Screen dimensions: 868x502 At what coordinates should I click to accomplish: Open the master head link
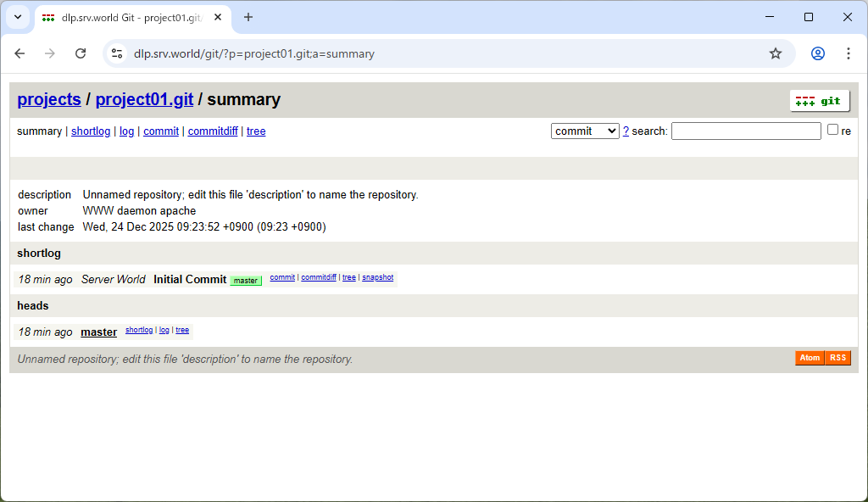point(98,332)
